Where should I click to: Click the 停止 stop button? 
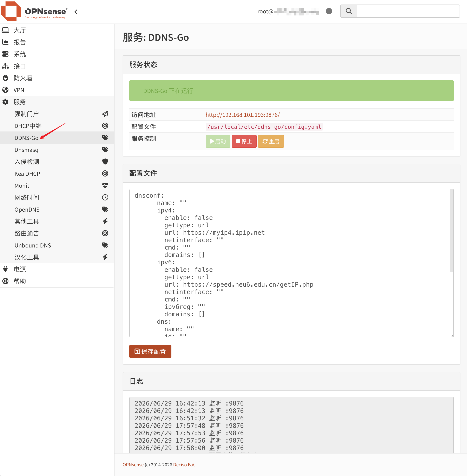click(244, 141)
